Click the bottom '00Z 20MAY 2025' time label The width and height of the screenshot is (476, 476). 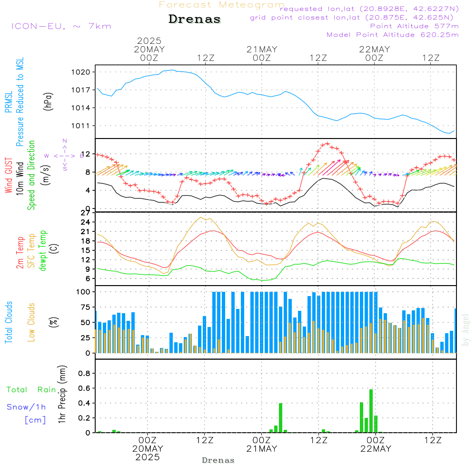click(148, 449)
